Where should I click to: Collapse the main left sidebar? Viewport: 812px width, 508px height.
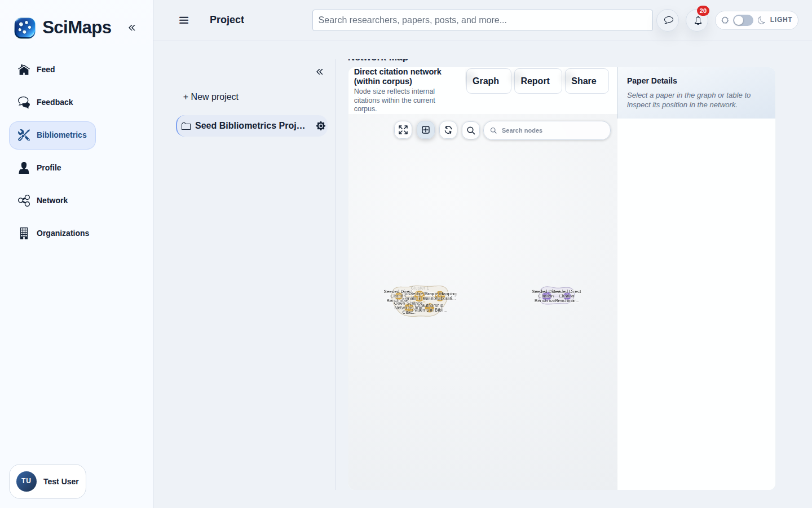[x=132, y=28]
